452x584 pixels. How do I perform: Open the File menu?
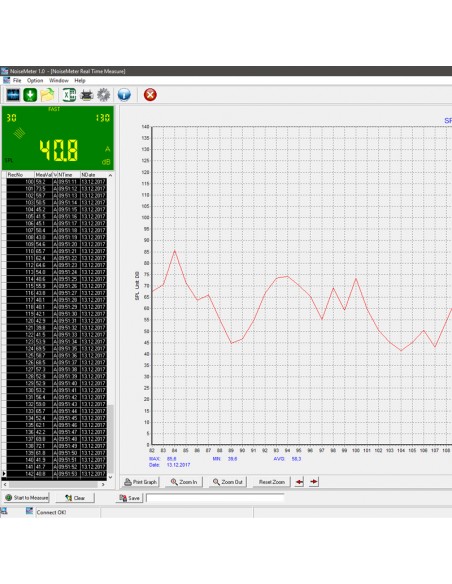17,80
